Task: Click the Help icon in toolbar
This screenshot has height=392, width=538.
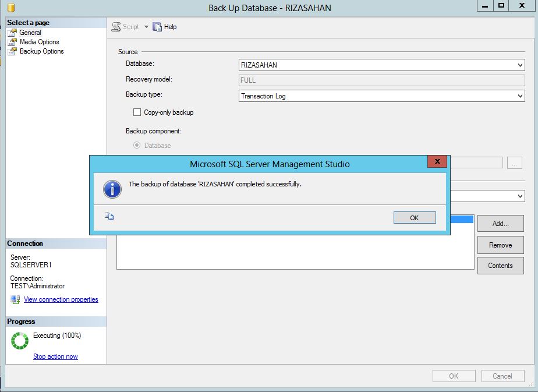Action: (157, 27)
